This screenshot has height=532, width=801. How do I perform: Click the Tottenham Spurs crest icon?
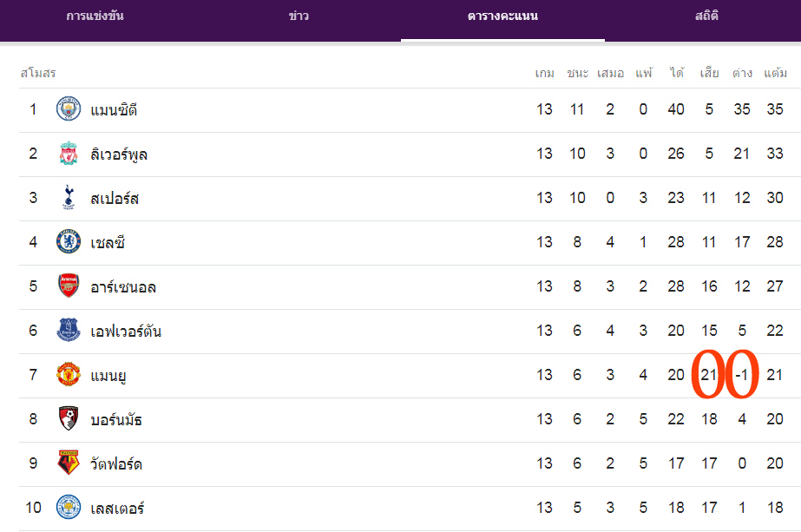point(69,198)
